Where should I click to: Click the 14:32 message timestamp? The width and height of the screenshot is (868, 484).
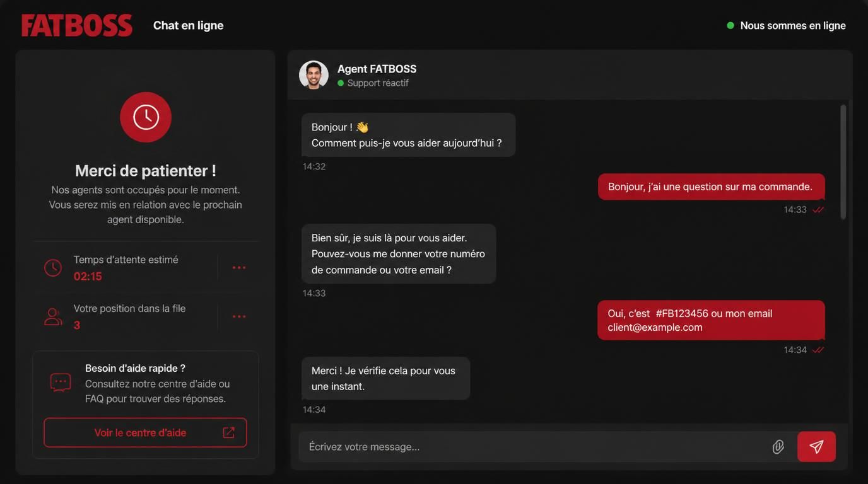coord(314,166)
